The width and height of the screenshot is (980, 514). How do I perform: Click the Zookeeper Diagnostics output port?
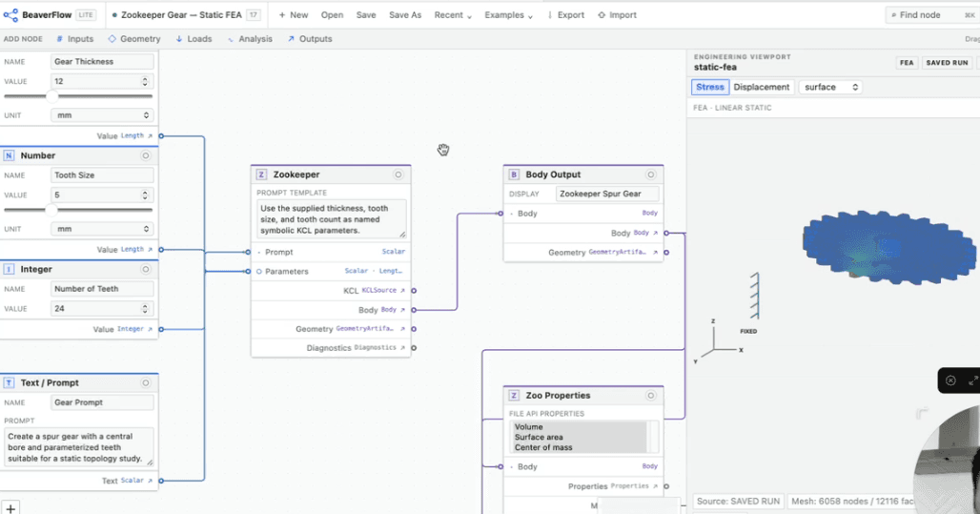(414, 348)
